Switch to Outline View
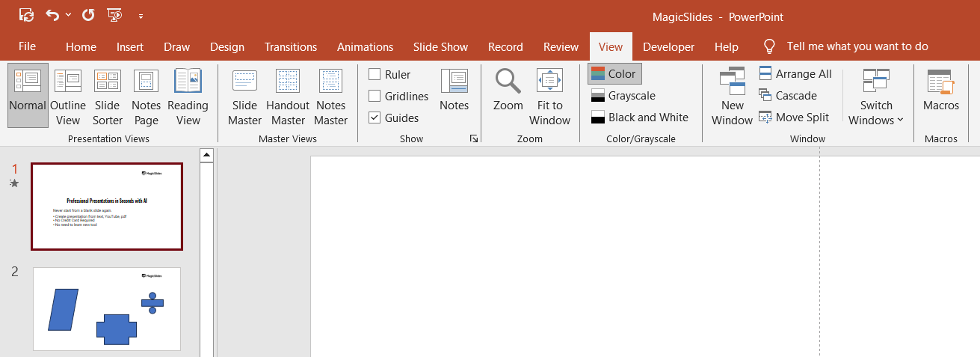Image resolution: width=980 pixels, height=357 pixels. coord(68,97)
